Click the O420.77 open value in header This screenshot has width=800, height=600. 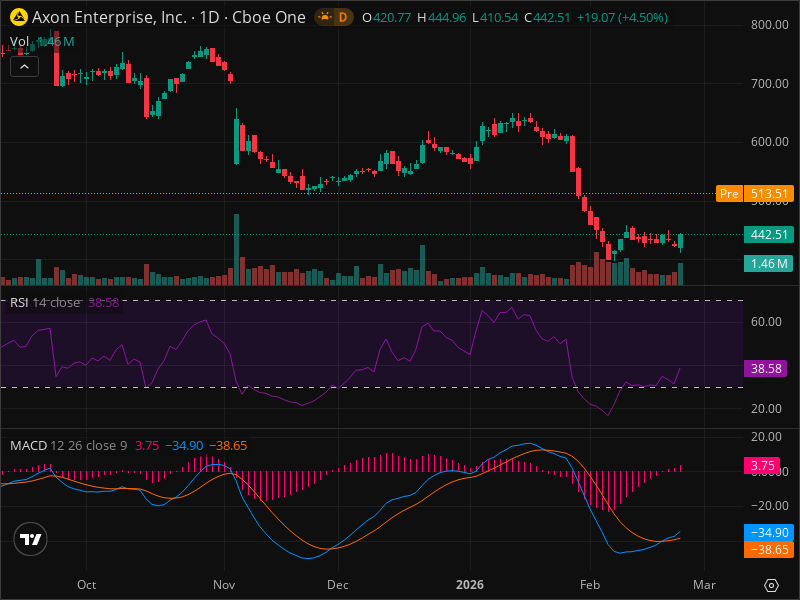pos(387,17)
